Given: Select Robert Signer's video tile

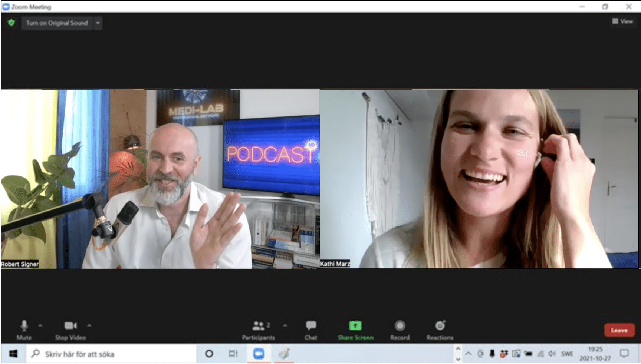Looking at the screenshot, I should click(160, 179).
